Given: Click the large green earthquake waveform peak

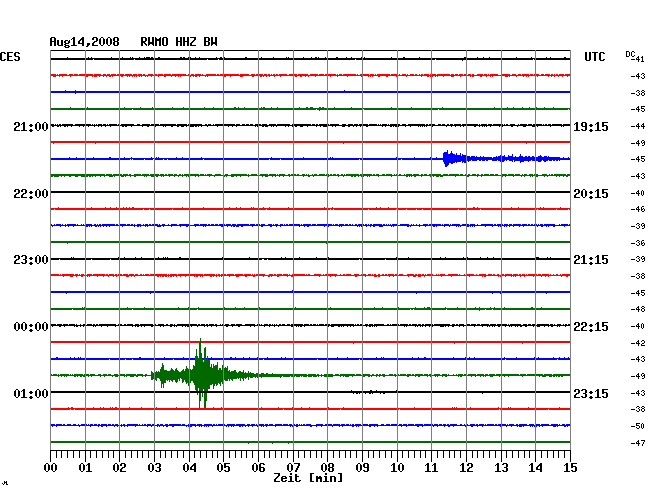Looking at the screenshot, I should coord(202,373).
